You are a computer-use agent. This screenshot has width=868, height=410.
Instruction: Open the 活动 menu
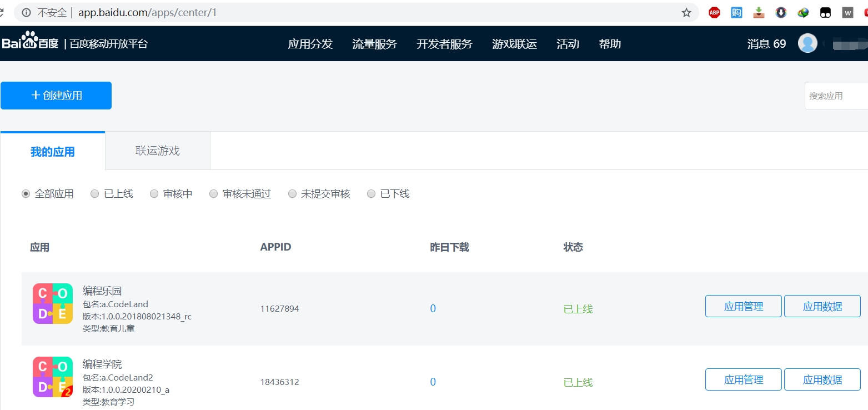[x=568, y=44]
